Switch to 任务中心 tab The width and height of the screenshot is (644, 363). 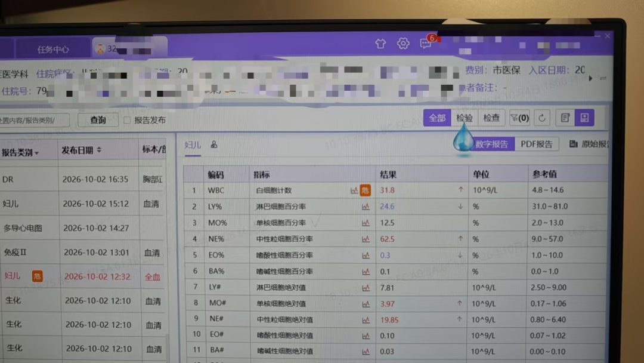point(54,50)
